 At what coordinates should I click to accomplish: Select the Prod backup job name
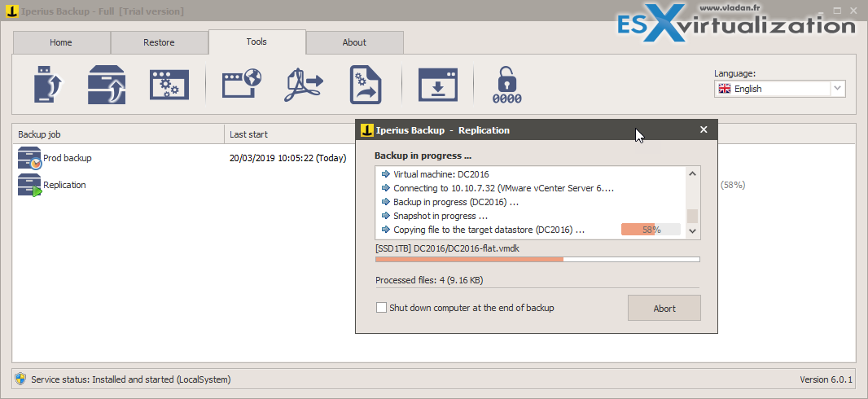(x=68, y=158)
